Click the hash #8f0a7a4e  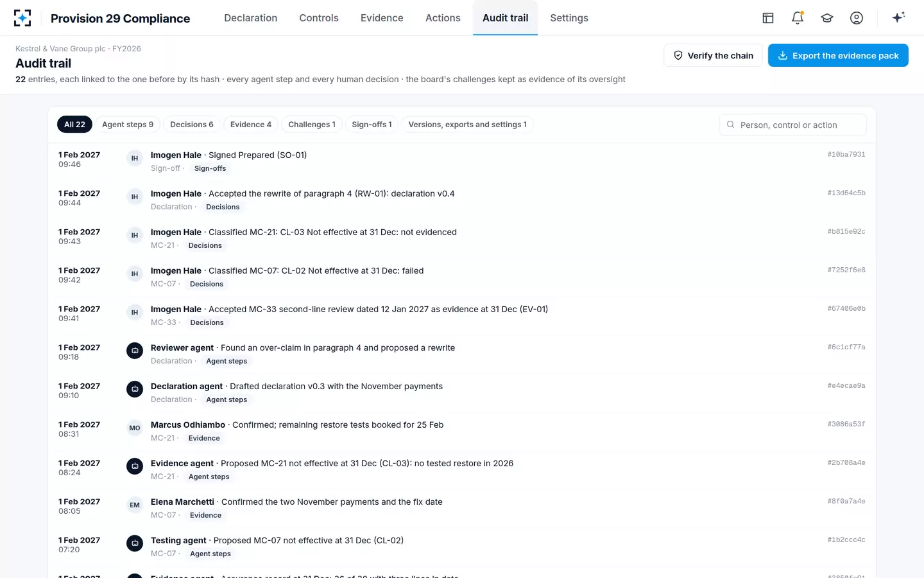pyautogui.click(x=846, y=501)
